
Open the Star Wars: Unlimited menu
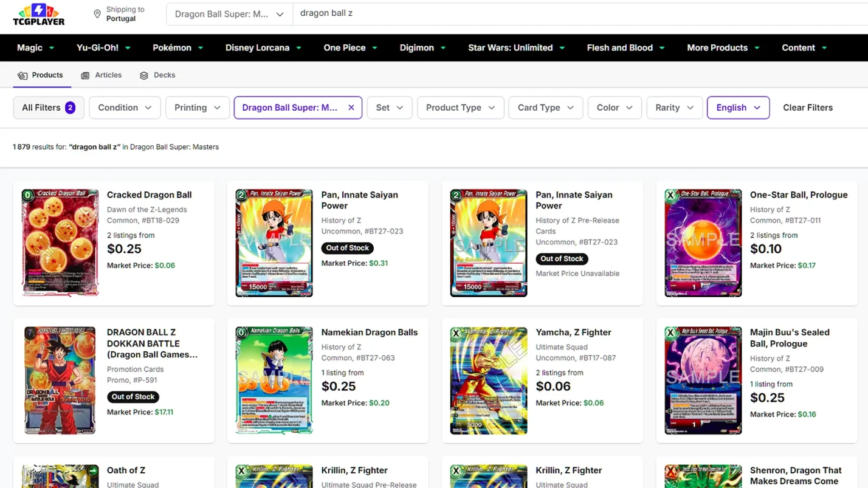point(516,47)
